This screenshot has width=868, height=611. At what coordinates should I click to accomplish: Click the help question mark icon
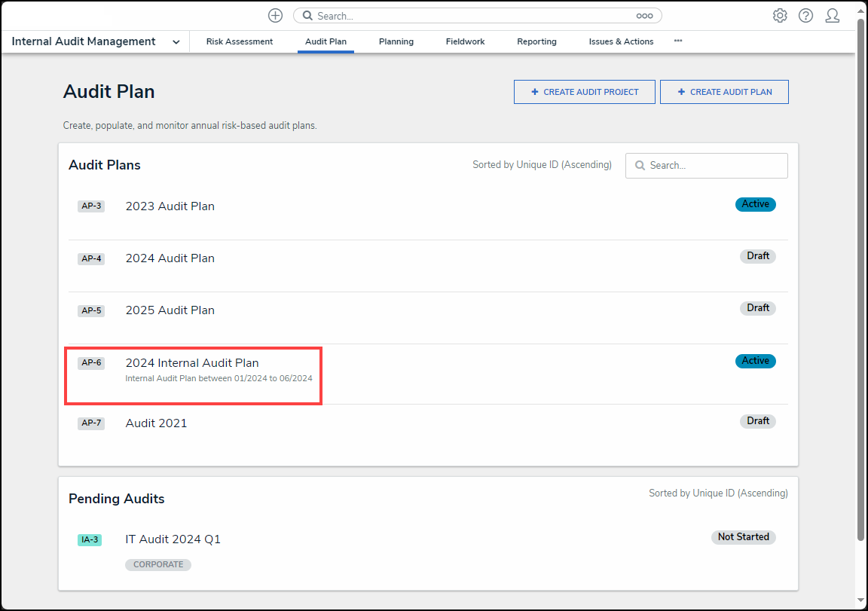[805, 16]
